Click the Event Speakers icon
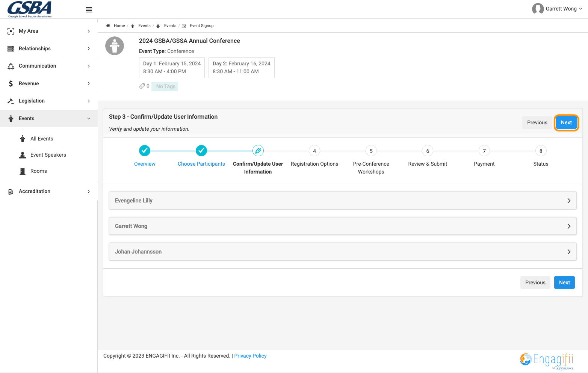This screenshot has height=373, width=588. click(23, 155)
